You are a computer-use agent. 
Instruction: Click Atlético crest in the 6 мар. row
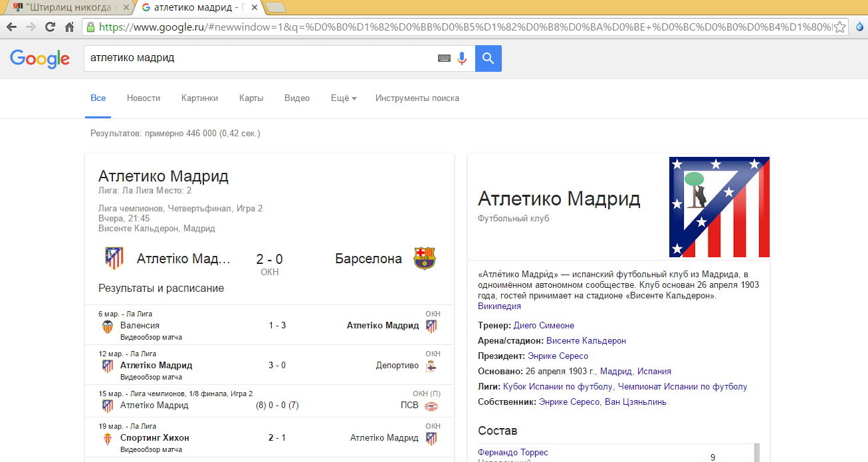431,326
